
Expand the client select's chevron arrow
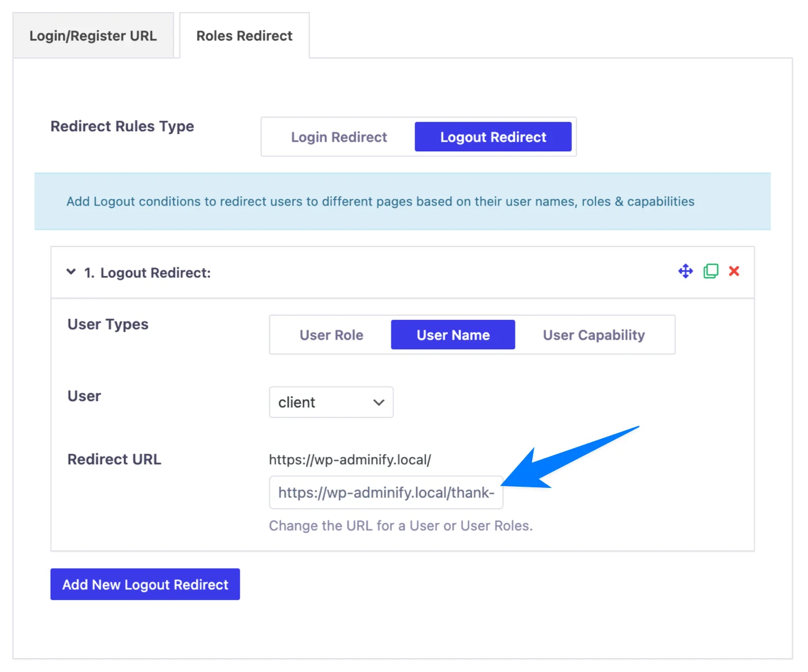[378, 402]
